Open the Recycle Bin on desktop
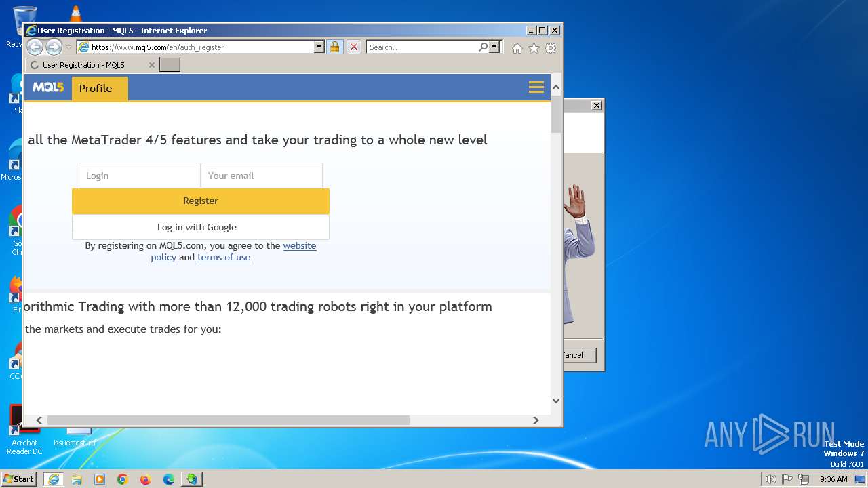The width and height of the screenshot is (868, 488). [24, 26]
